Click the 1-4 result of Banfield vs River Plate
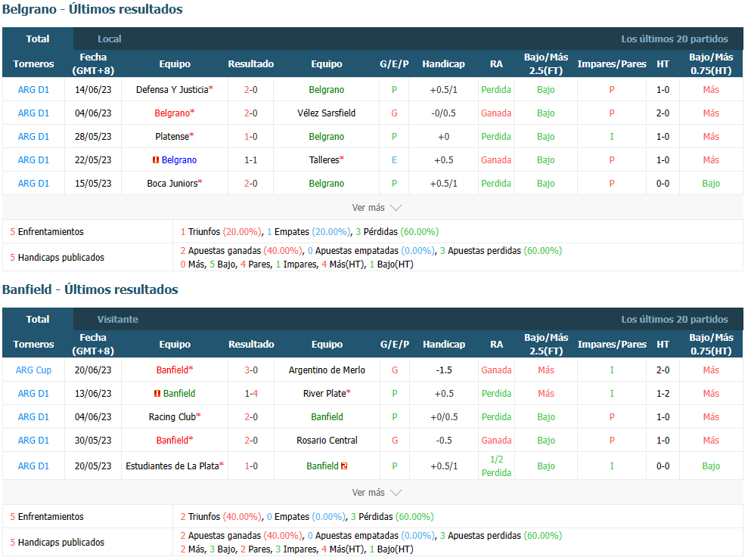This screenshot has height=560, width=748. [251, 394]
